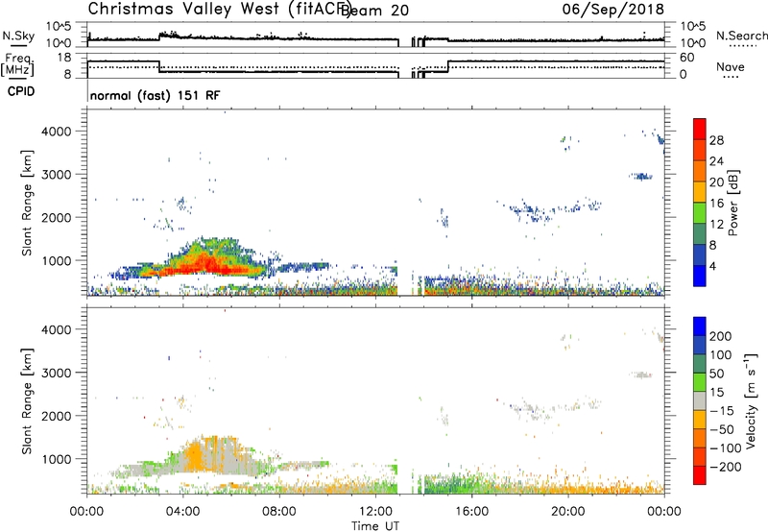
Task: Click the grey band of the velocity color bar
Action: click(700, 401)
